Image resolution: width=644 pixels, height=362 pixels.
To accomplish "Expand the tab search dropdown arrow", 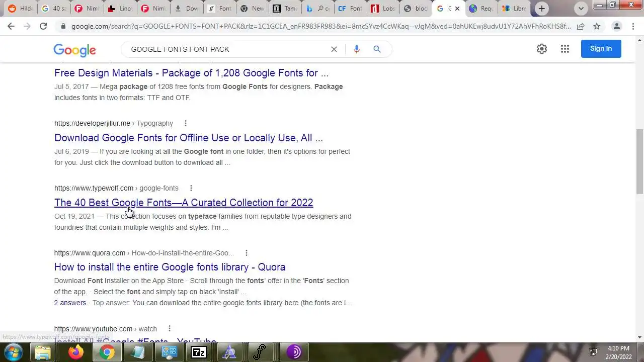I will pyautogui.click(x=581, y=9).
